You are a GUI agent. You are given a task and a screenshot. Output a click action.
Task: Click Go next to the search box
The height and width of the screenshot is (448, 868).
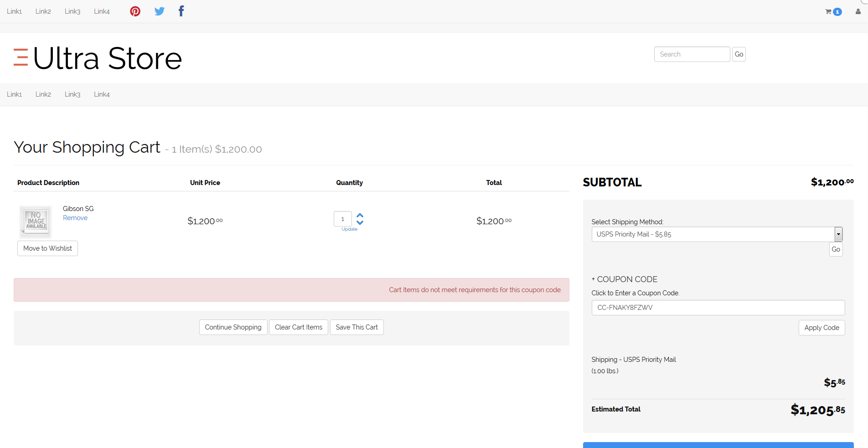(x=739, y=54)
